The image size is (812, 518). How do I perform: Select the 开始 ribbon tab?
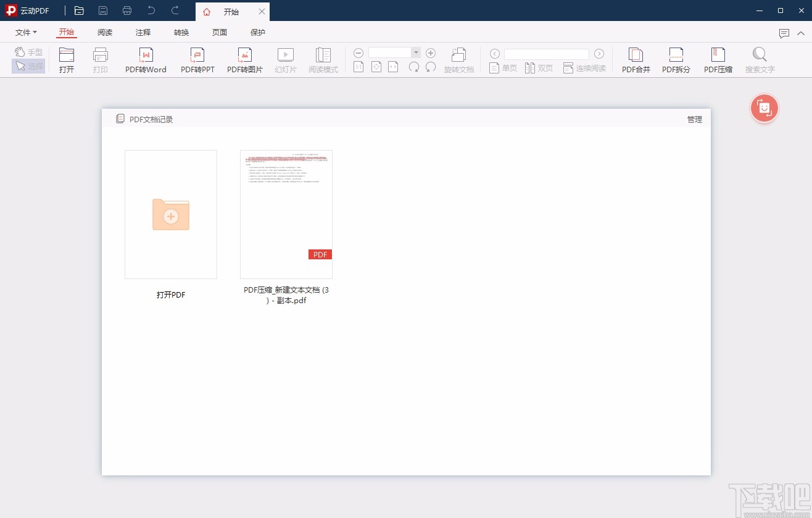point(67,33)
